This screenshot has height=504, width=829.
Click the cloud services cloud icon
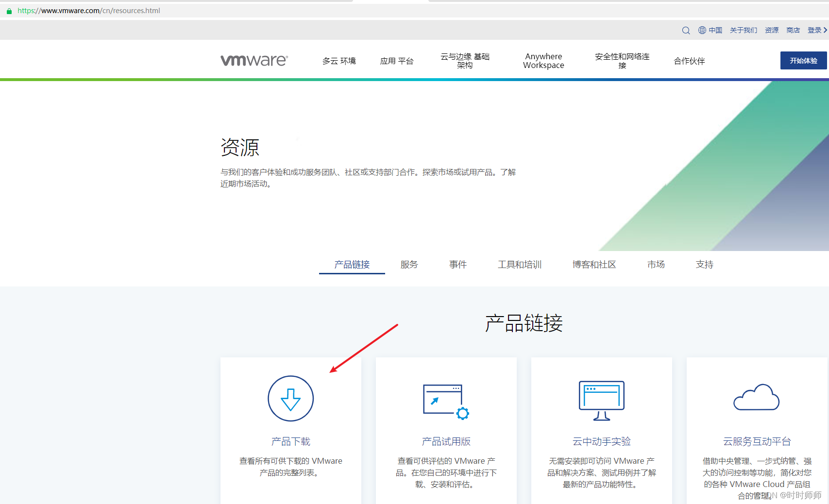757,397
